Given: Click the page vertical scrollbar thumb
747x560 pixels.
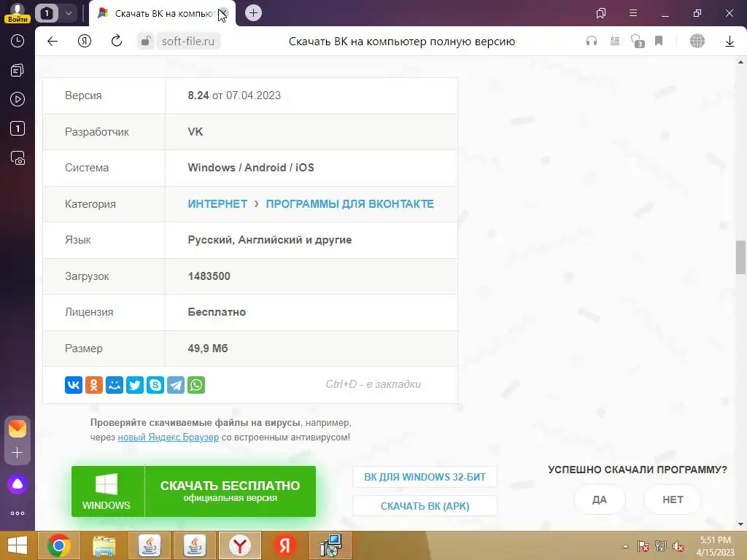Looking at the screenshot, I should tap(740, 257).
